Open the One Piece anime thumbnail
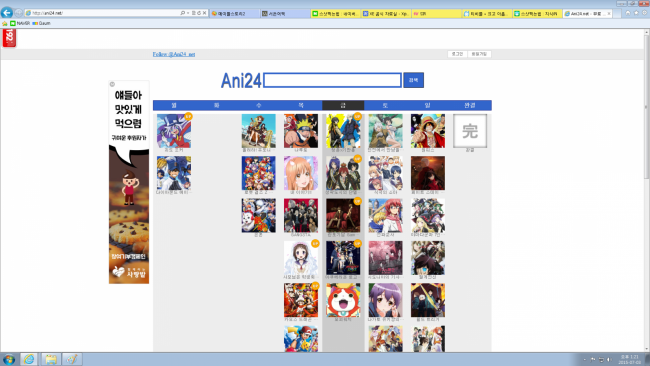650x366 pixels. 428,131
